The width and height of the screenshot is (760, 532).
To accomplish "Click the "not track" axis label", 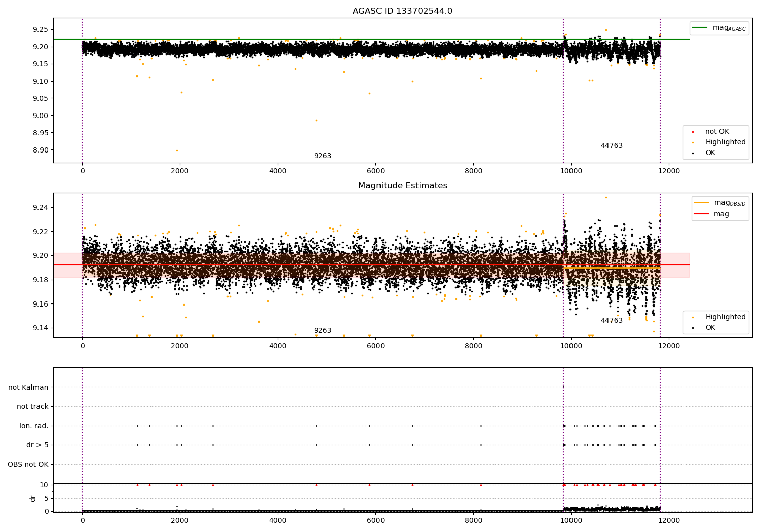I will [32, 406].
